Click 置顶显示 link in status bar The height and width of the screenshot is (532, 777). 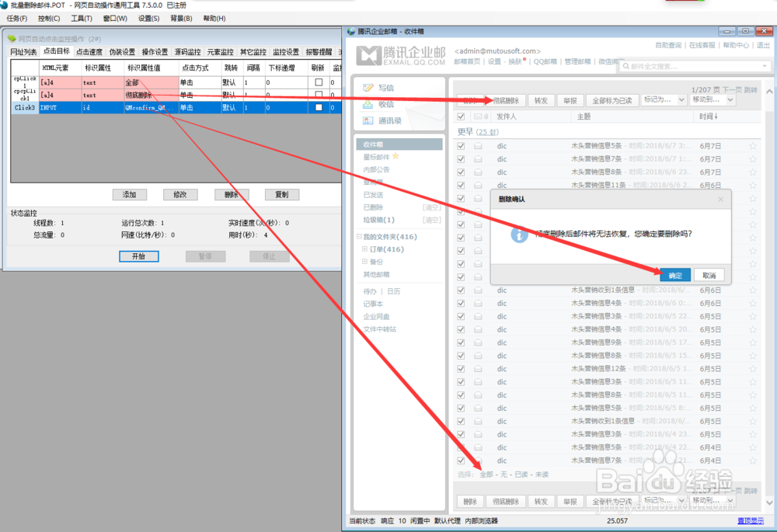751,520
